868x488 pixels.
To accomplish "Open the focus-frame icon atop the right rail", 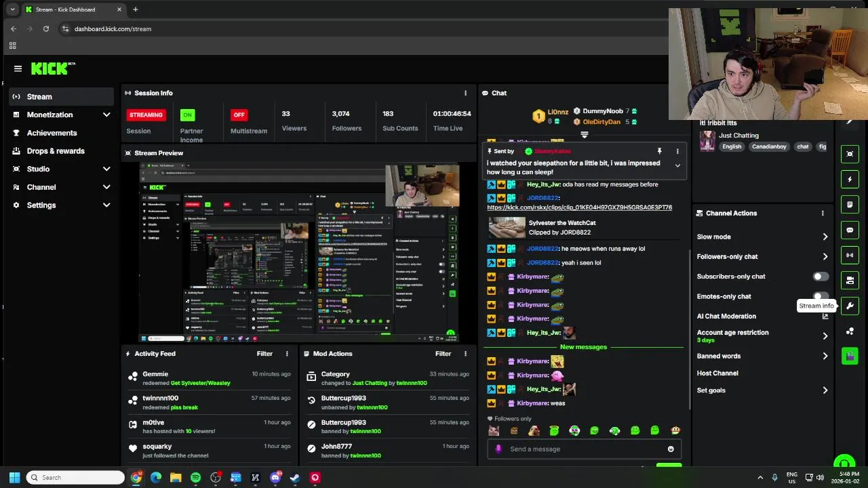I will pyautogui.click(x=850, y=154).
